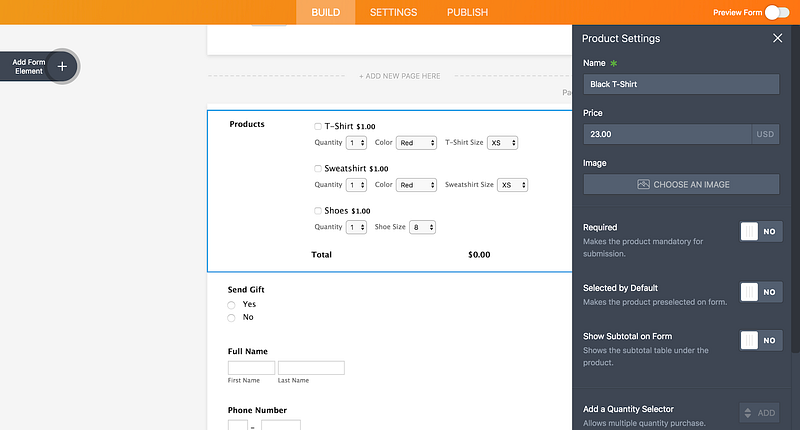Click the quantity selector arrows icon
The height and width of the screenshot is (430, 800).
point(747,413)
